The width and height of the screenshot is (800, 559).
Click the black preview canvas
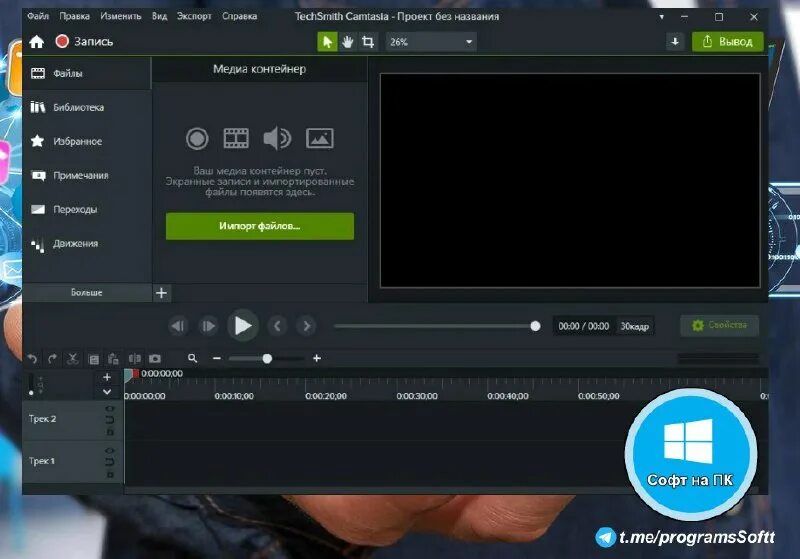point(570,180)
